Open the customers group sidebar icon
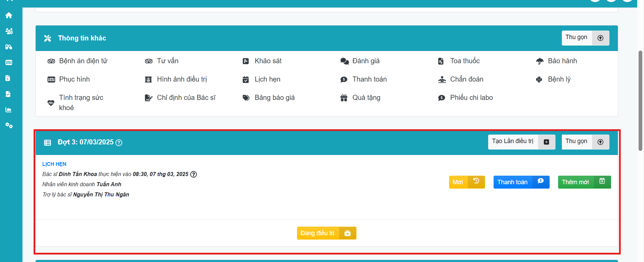The width and height of the screenshot is (644, 262). click(9, 31)
